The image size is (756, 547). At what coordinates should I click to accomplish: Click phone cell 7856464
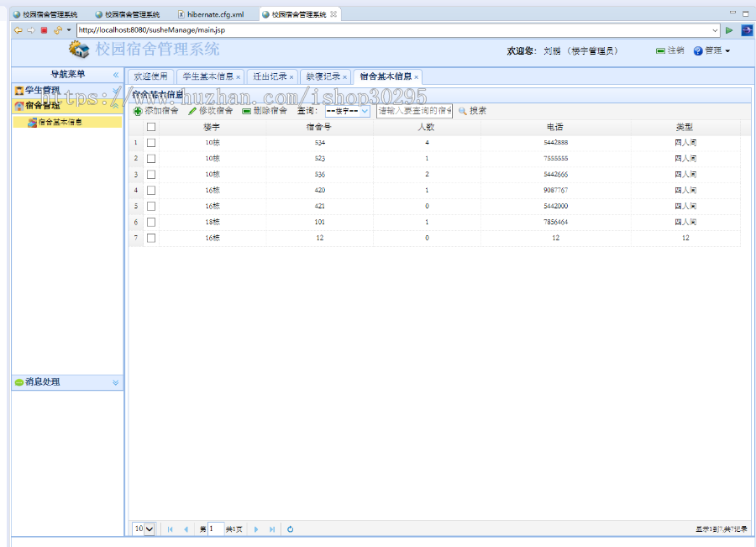(x=555, y=223)
